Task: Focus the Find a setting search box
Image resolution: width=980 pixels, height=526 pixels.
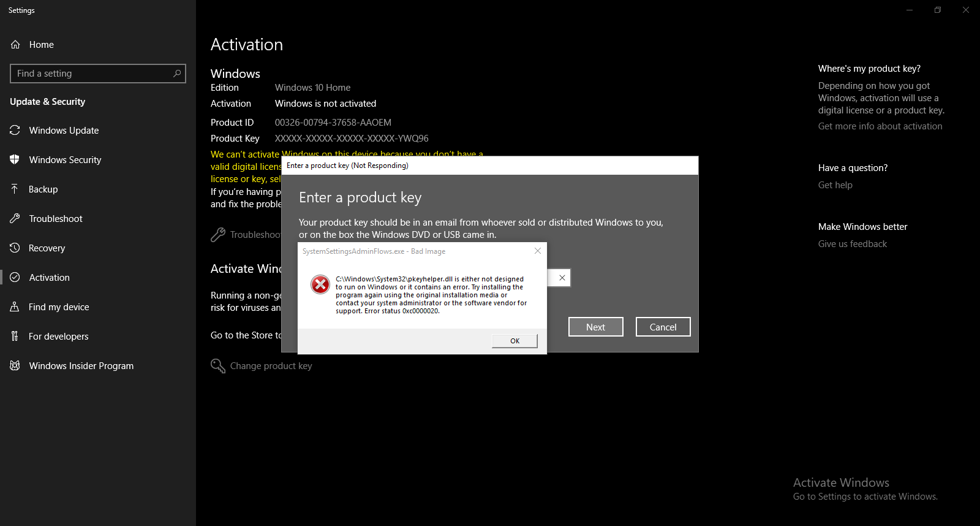Action: click(98, 74)
